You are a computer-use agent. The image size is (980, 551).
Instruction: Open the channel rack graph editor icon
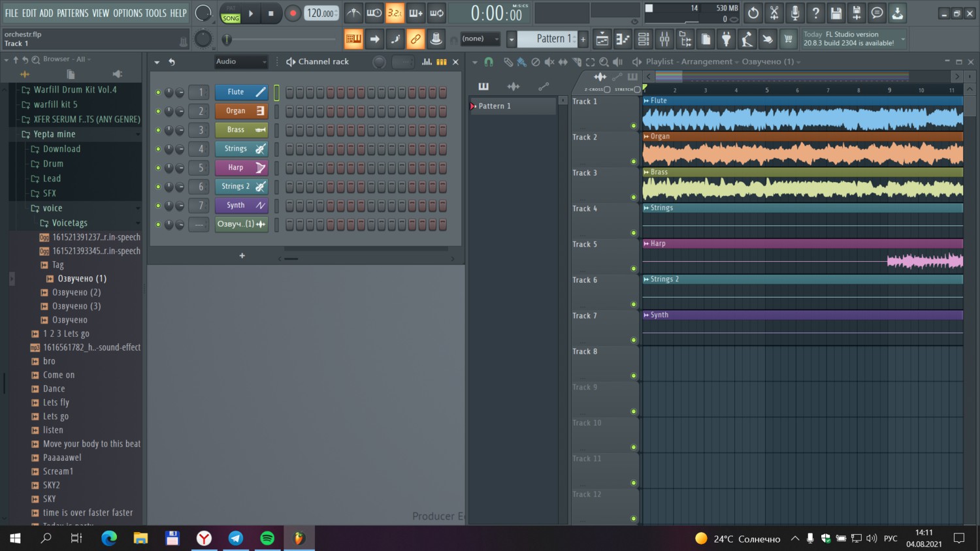[427, 62]
